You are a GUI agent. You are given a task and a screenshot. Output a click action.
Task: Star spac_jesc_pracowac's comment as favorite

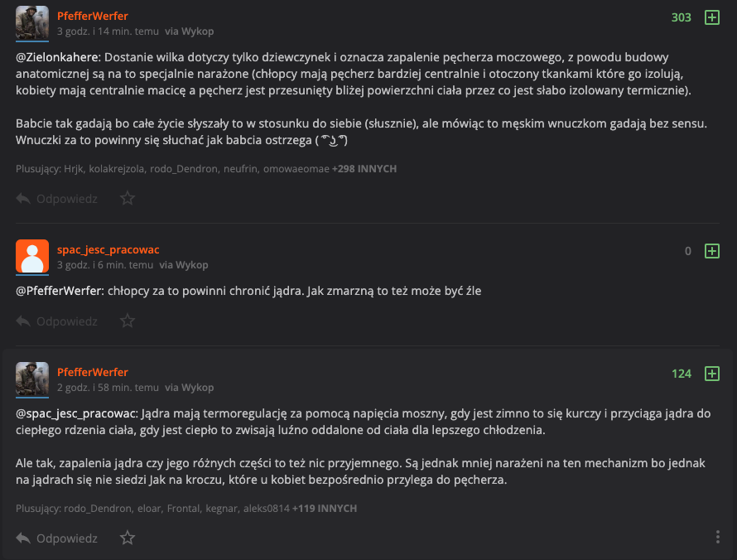128,321
